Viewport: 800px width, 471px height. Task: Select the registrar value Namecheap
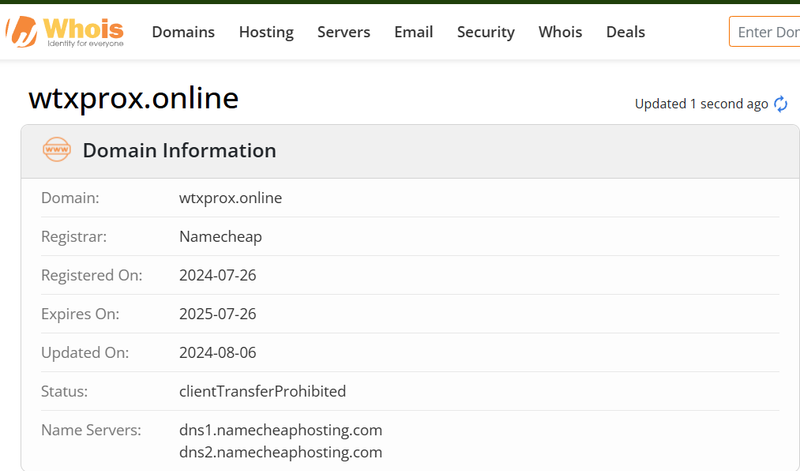pyautogui.click(x=220, y=237)
